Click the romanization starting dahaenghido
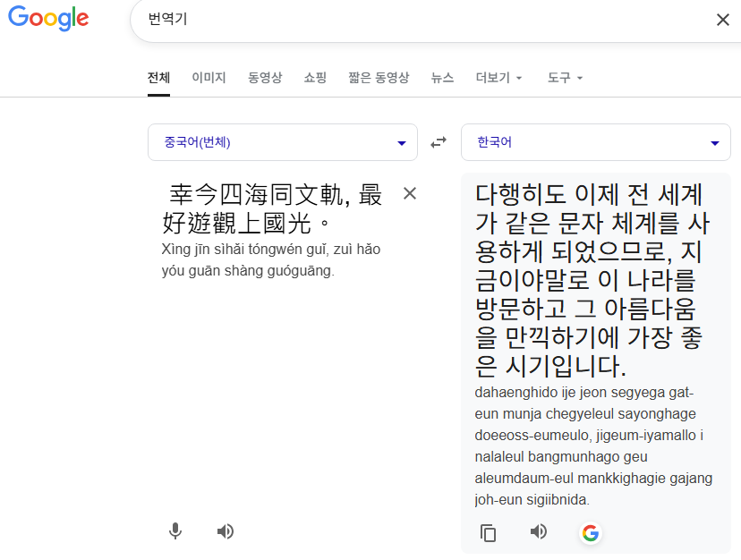 (593, 445)
